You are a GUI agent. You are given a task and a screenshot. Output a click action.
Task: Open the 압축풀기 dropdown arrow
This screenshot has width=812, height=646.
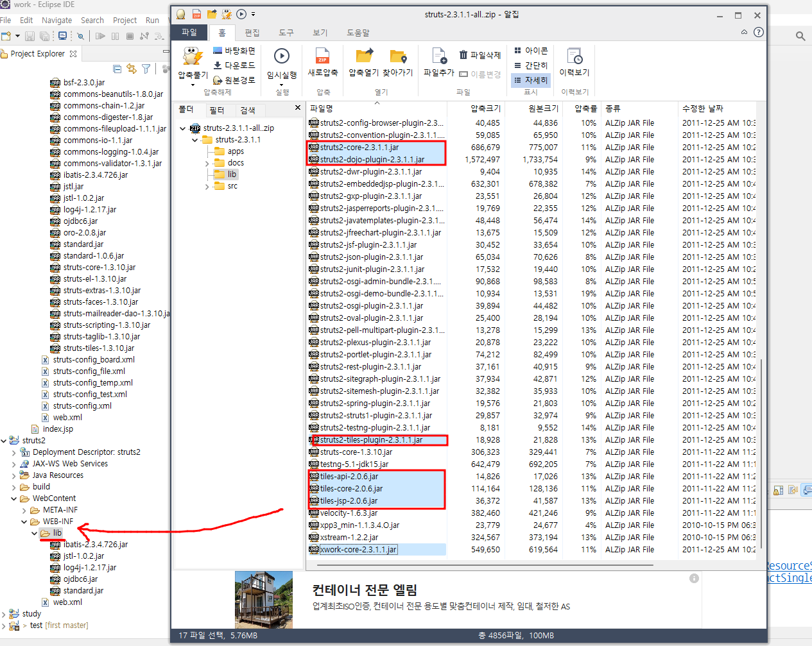(x=193, y=85)
